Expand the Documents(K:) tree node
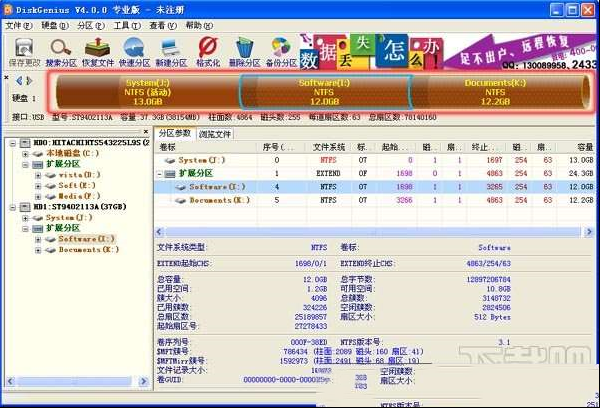This screenshot has width=600, height=408. [38, 250]
